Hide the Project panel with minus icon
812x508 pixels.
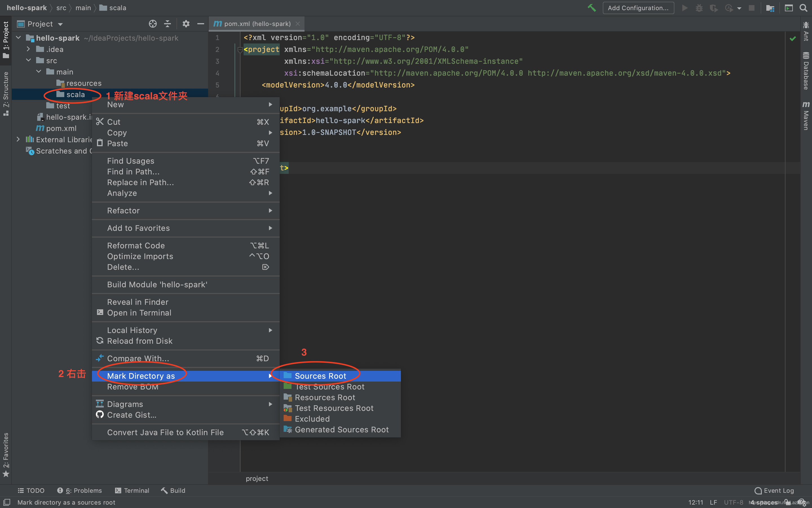pyautogui.click(x=201, y=23)
